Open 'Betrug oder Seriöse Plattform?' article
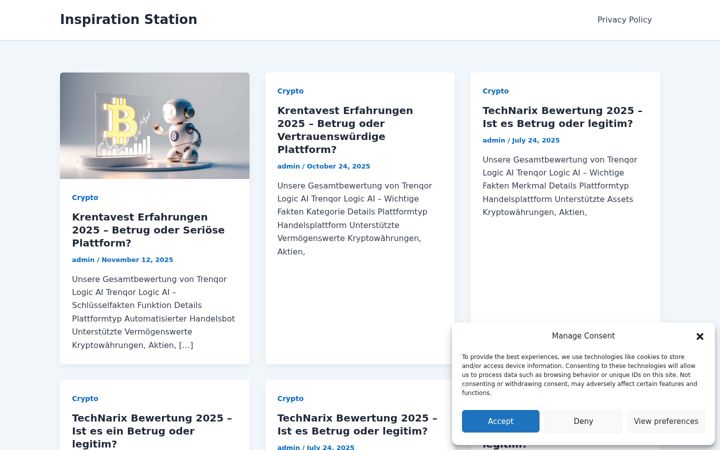 click(148, 230)
